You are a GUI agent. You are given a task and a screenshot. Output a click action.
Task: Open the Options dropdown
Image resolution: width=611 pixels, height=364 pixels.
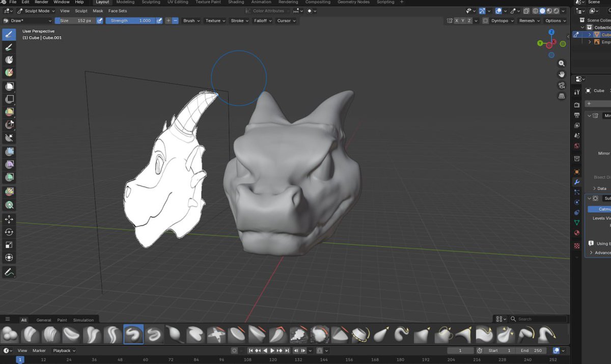[x=555, y=21]
